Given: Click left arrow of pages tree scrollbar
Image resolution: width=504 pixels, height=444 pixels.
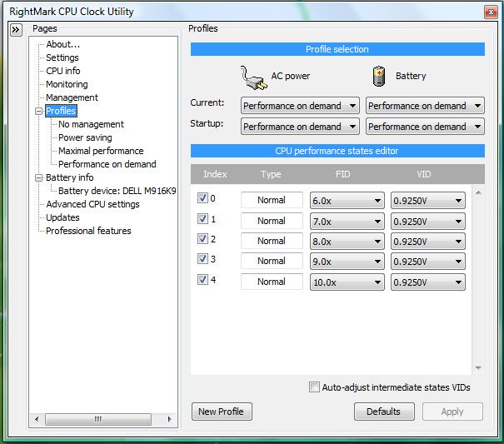Looking at the screenshot, I should click(x=37, y=419).
